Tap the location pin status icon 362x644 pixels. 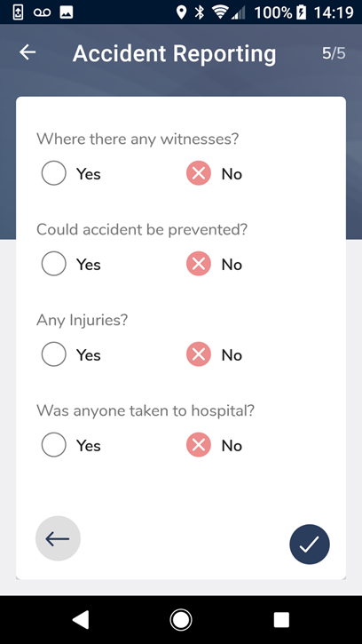[x=181, y=12]
